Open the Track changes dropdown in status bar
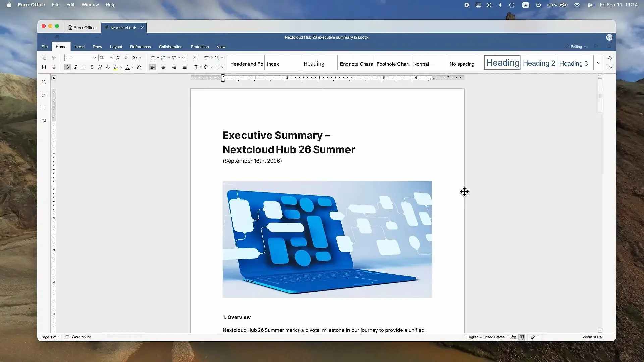This screenshot has height=362, width=644. (x=535, y=337)
